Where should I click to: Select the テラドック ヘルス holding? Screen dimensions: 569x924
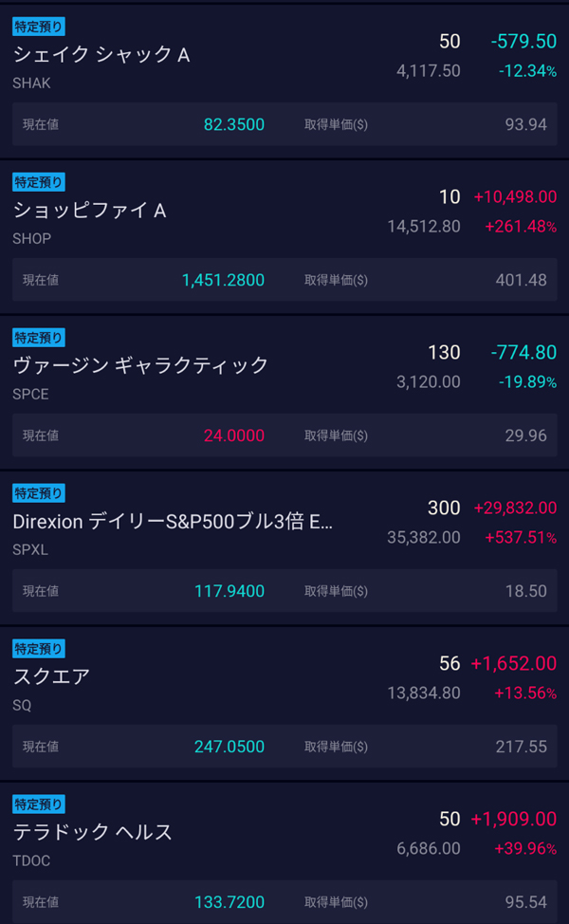92,832
